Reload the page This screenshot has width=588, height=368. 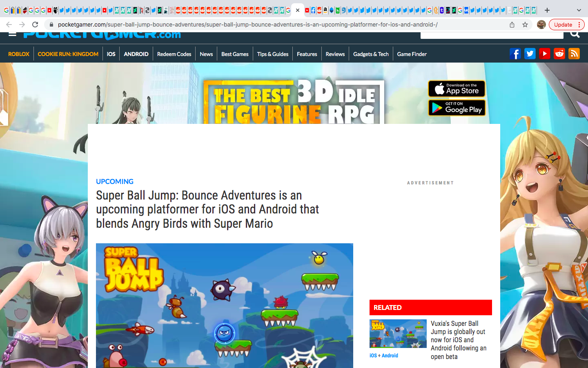pos(35,25)
